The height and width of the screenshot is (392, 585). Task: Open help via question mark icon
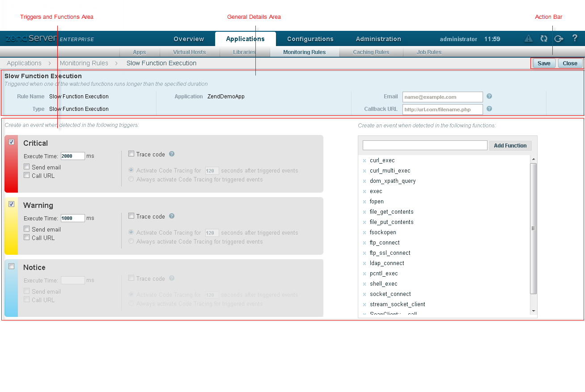click(575, 38)
